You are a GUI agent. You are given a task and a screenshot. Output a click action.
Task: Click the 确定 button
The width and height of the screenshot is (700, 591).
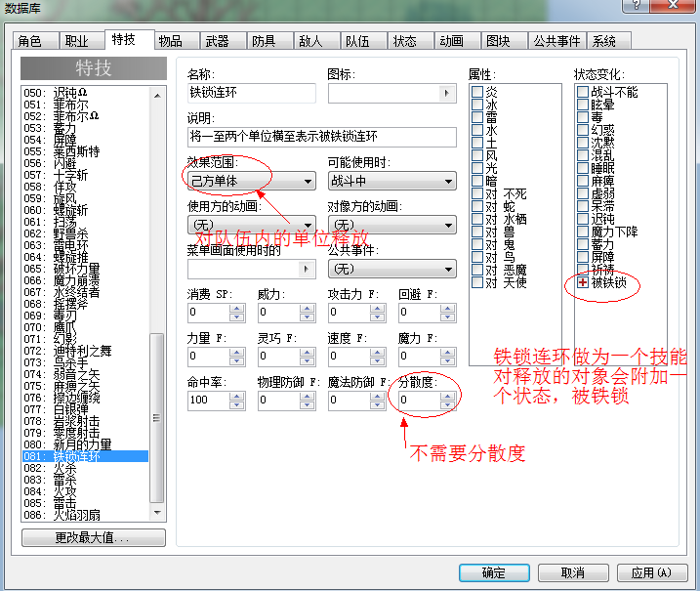click(x=494, y=572)
